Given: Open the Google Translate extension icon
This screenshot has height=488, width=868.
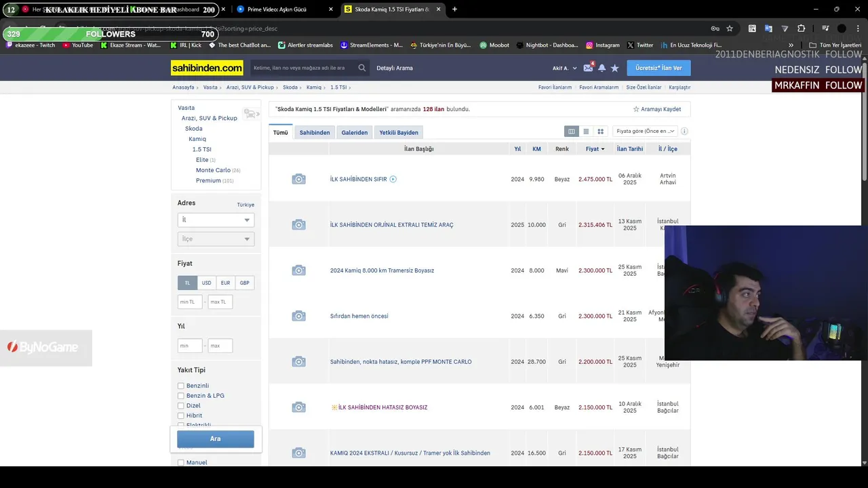Looking at the screenshot, I should coord(768,28).
